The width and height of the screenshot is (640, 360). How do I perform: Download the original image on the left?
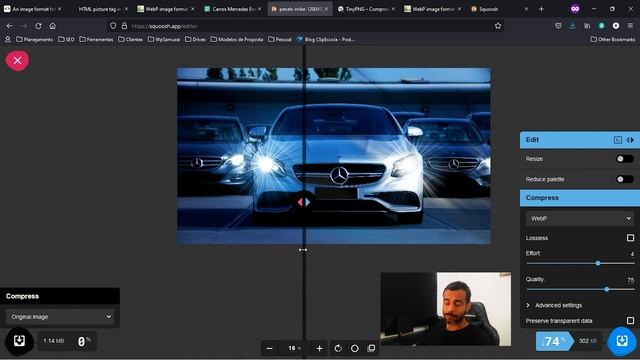tap(19, 341)
